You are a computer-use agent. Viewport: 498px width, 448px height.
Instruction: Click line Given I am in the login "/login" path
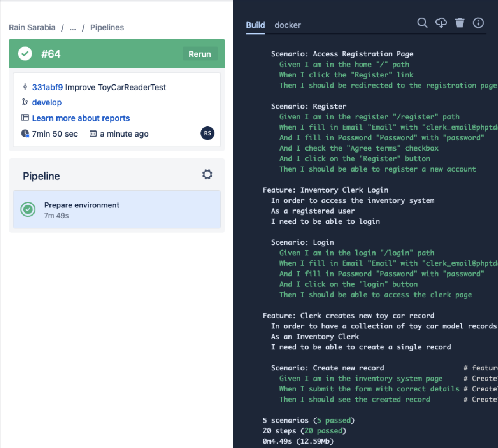click(357, 253)
